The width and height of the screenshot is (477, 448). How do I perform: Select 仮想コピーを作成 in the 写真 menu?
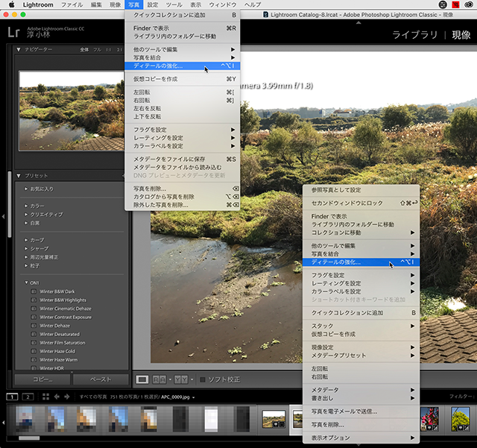(182, 79)
